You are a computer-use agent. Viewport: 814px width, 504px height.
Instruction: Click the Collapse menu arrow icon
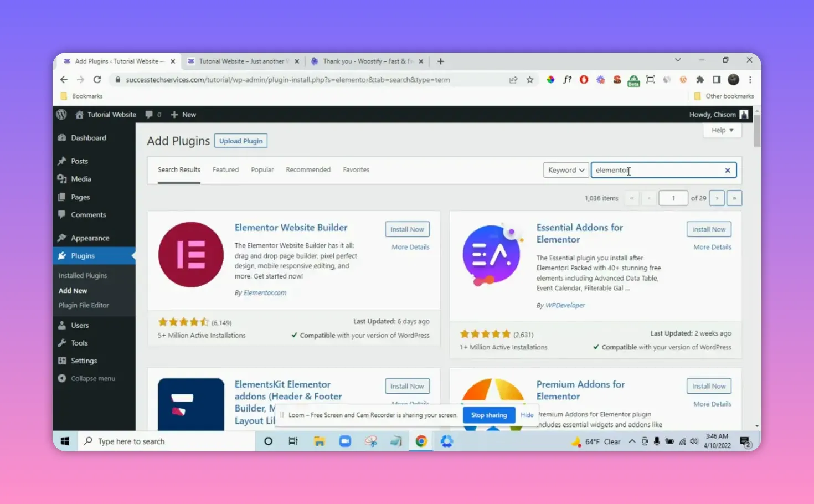click(x=62, y=378)
